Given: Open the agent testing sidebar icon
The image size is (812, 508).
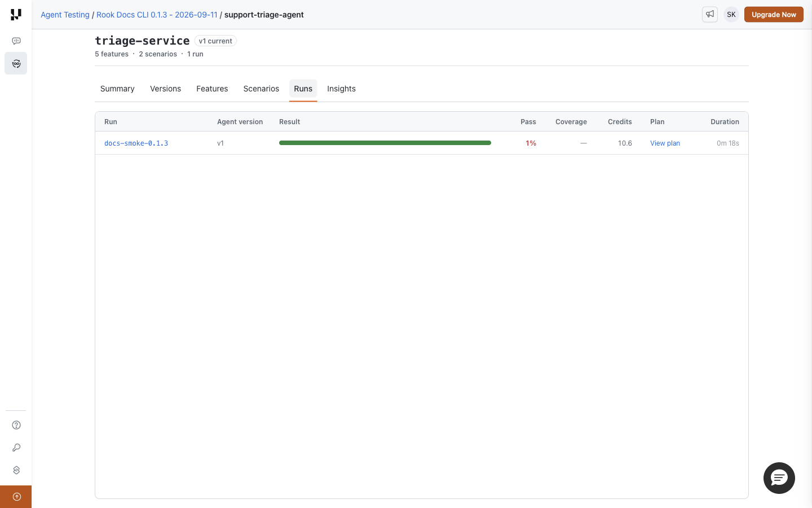Looking at the screenshot, I should pyautogui.click(x=16, y=63).
